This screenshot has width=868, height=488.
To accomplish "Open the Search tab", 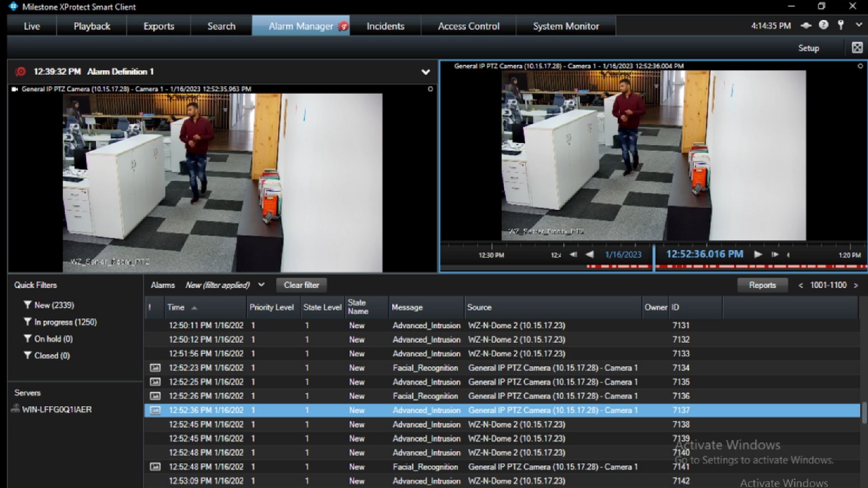I will [x=221, y=26].
